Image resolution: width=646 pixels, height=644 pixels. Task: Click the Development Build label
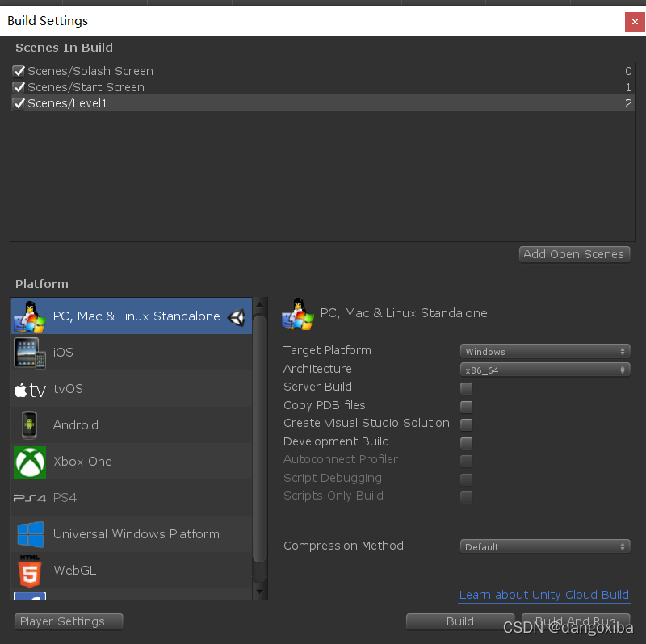[x=336, y=441]
